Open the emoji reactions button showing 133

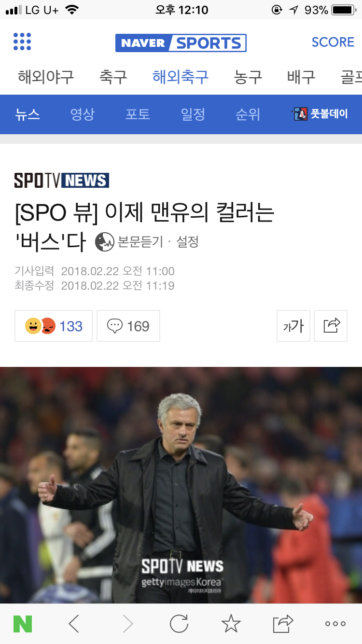pos(54,326)
